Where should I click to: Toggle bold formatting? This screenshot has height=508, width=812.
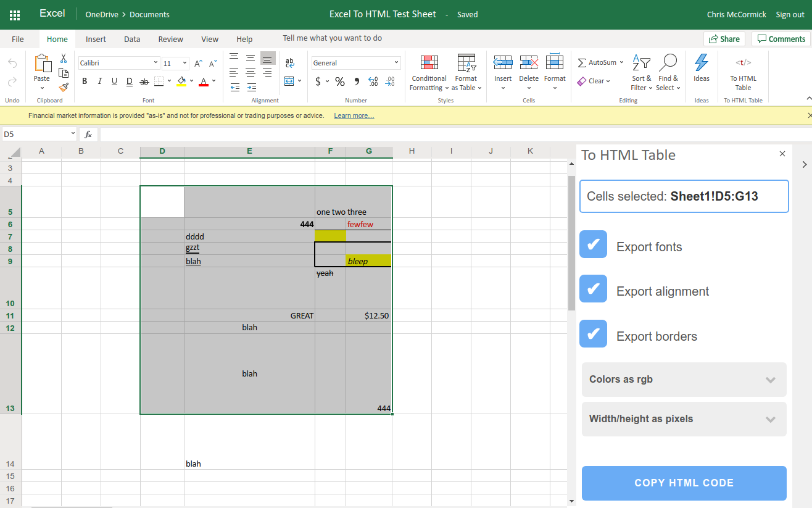click(85, 81)
